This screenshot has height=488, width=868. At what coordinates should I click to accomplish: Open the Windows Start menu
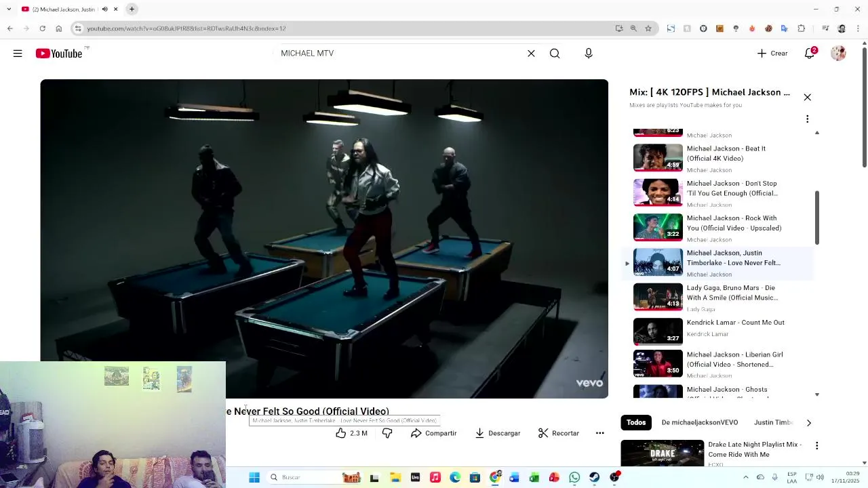pos(254,478)
